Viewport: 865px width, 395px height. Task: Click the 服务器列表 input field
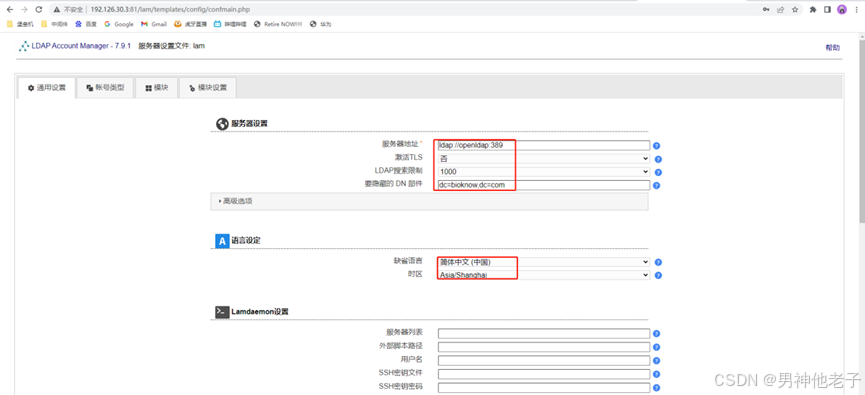[x=544, y=333]
